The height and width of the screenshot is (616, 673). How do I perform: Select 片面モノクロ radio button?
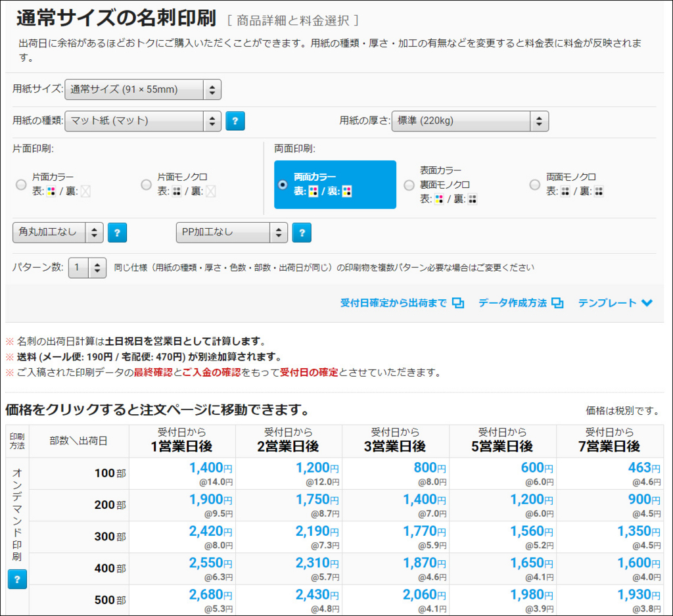(147, 185)
